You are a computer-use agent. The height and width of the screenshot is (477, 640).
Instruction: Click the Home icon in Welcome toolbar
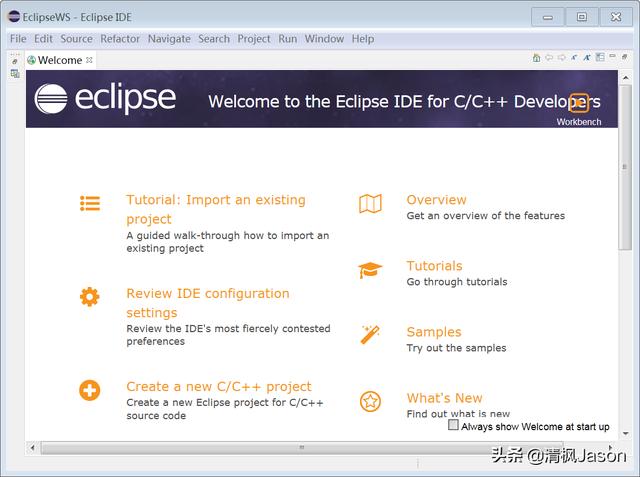[536, 58]
